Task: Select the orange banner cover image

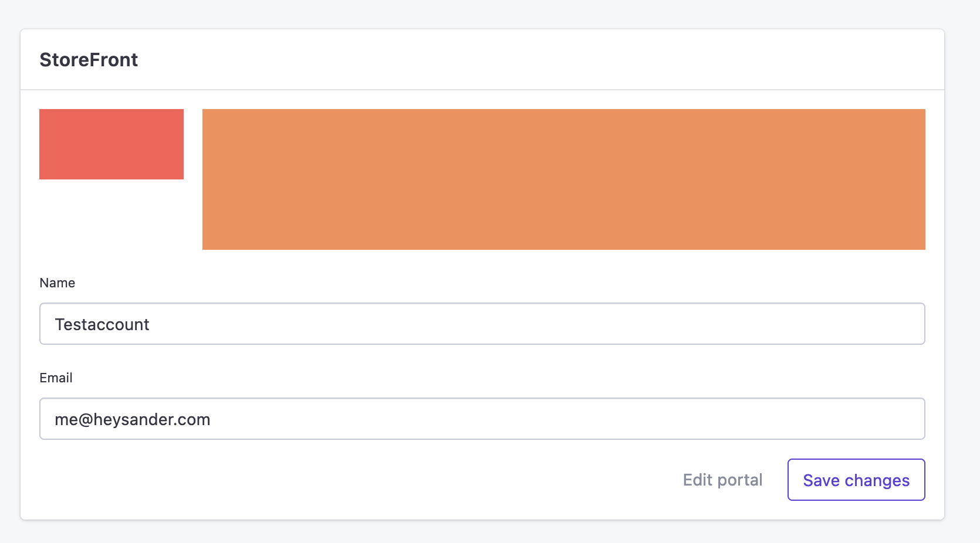Action: (x=564, y=179)
